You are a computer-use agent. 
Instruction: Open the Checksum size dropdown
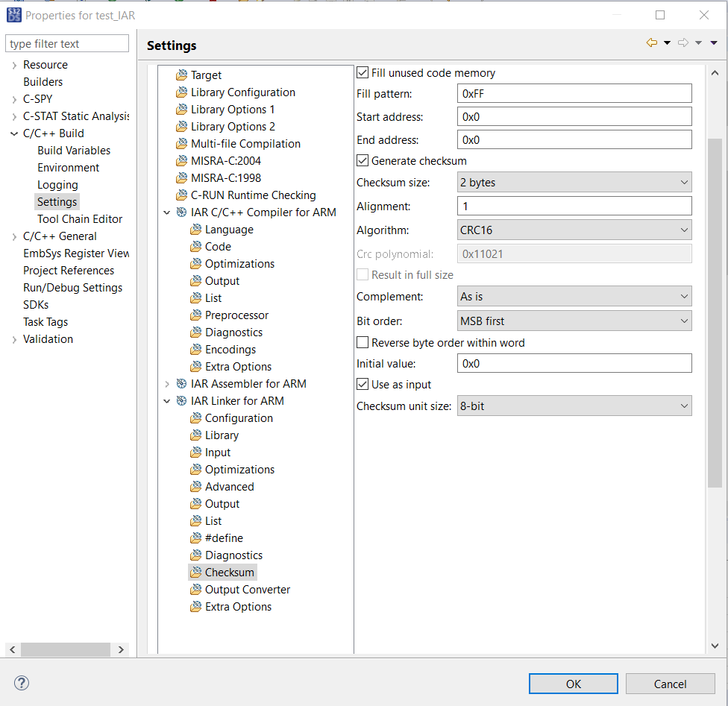pos(574,183)
